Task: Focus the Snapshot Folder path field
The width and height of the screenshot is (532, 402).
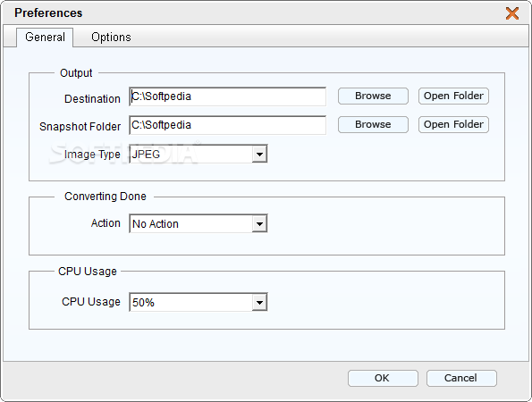Action: click(227, 125)
